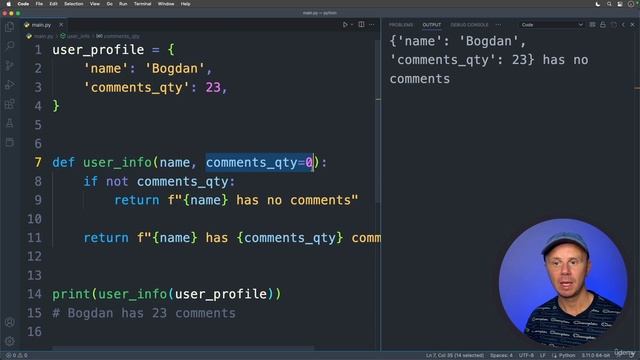
Task: Open the Go menu
Action: [109, 4]
